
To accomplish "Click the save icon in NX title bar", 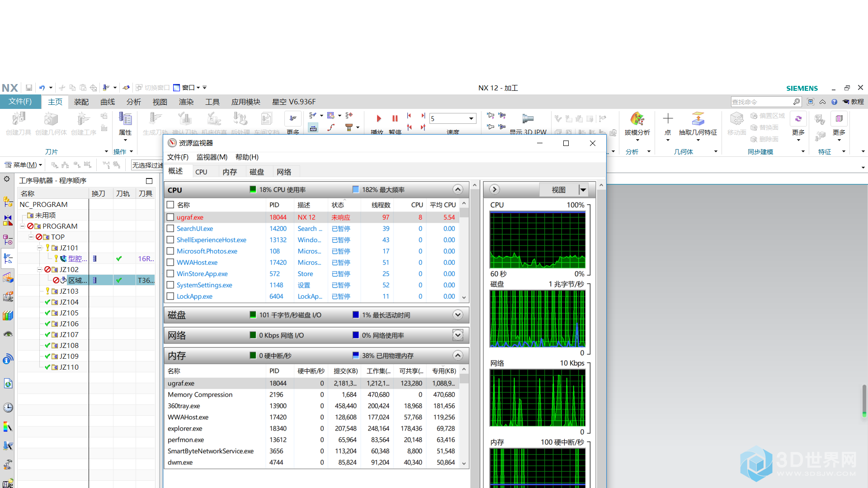I will 29,88.
